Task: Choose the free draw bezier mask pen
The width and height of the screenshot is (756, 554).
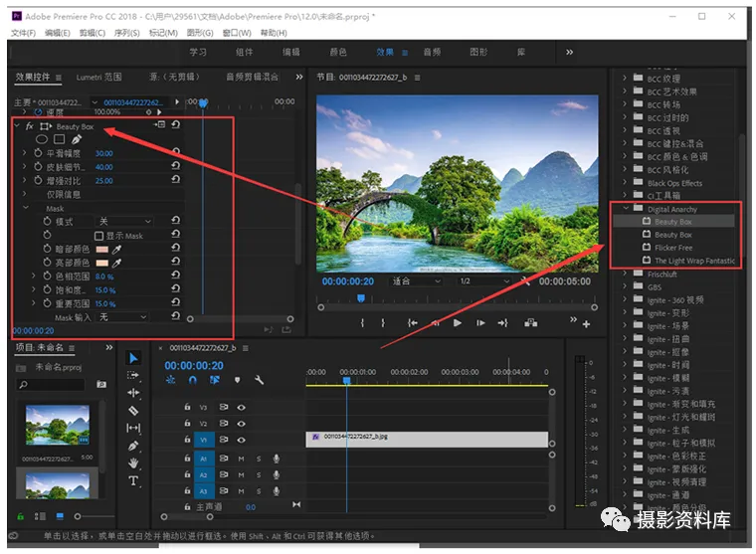Action: coord(77,139)
